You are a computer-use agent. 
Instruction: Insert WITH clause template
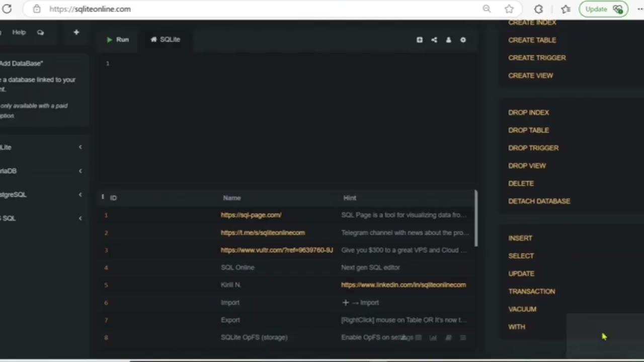[x=517, y=327]
